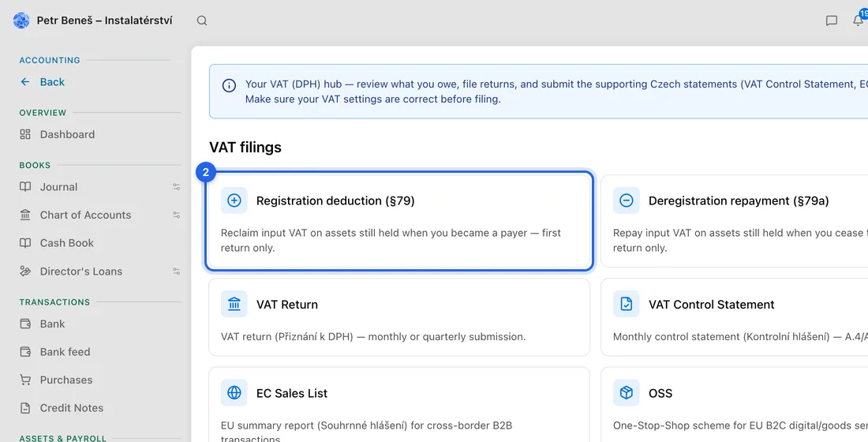868x442 pixels.
Task: Open Director's Loans settings sliders icon
Action: click(x=177, y=272)
